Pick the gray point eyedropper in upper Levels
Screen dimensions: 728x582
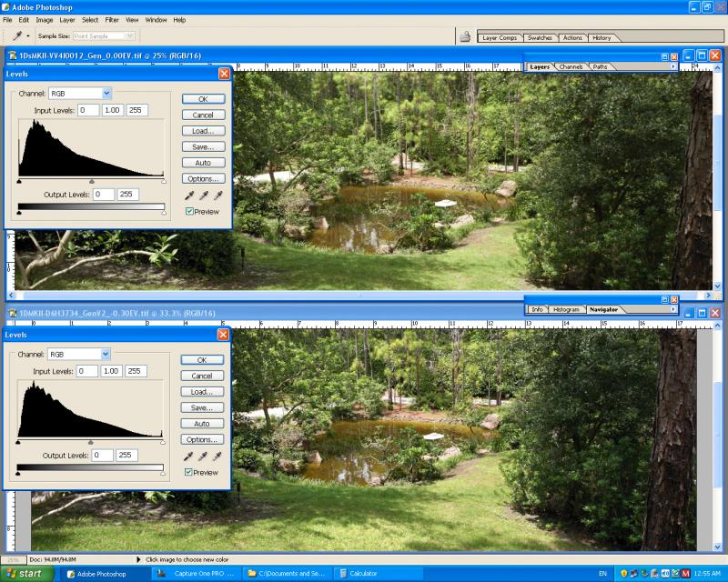[x=203, y=196]
